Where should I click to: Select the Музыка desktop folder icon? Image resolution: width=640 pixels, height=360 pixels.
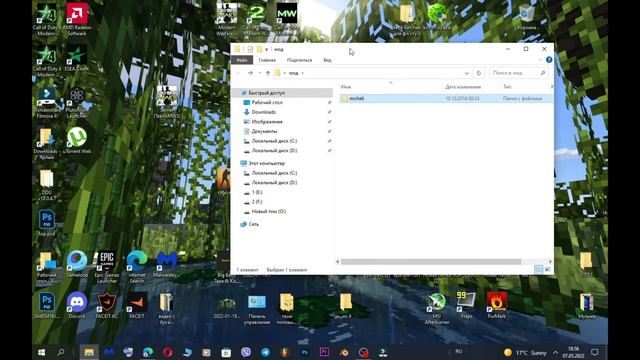coord(587,306)
